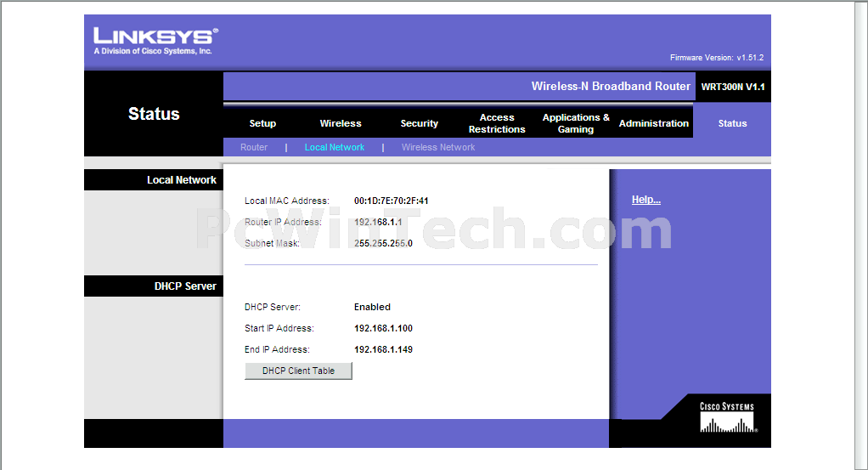Click the DHCP Server Enabled value
This screenshot has height=470, width=868.
pyautogui.click(x=372, y=307)
